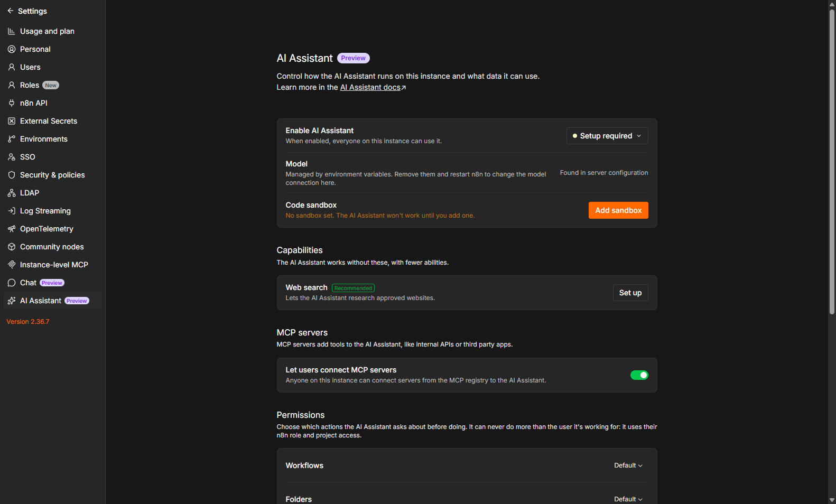This screenshot has width=836, height=504.
Task: Click the Environments git-branch icon
Action: [x=12, y=139]
